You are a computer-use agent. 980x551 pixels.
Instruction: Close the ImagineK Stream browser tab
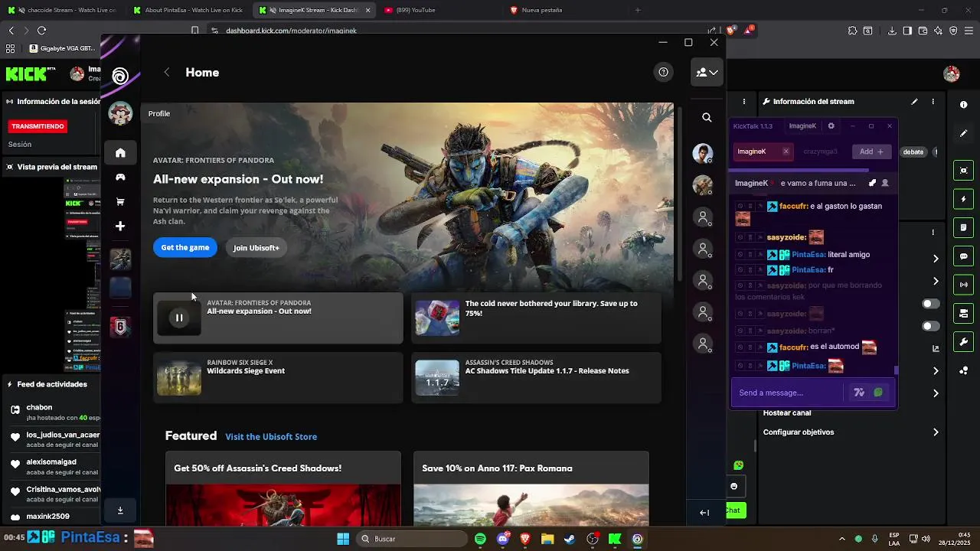click(368, 10)
